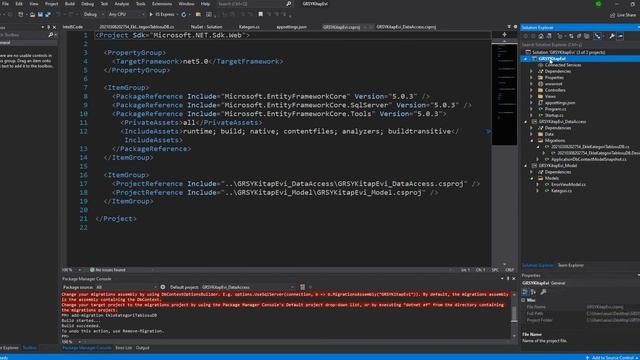Open the Build menu

click(x=70, y=4)
